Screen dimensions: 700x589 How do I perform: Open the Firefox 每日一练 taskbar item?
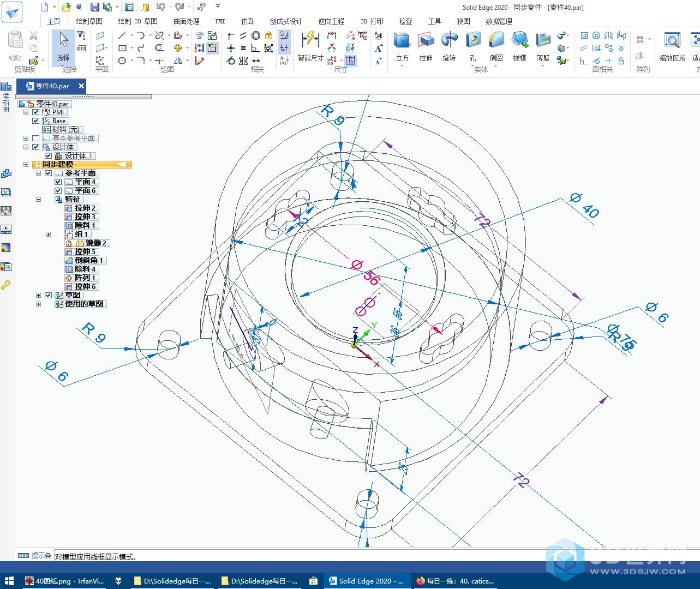pyautogui.click(x=455, y=581)
